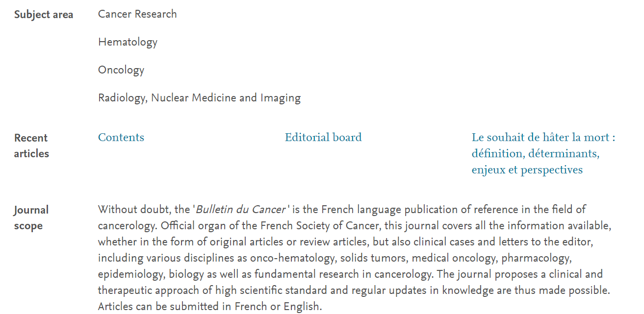
Task: Open 'Le souhait de hâter la mort' article
Action: [x=543, y=153]
